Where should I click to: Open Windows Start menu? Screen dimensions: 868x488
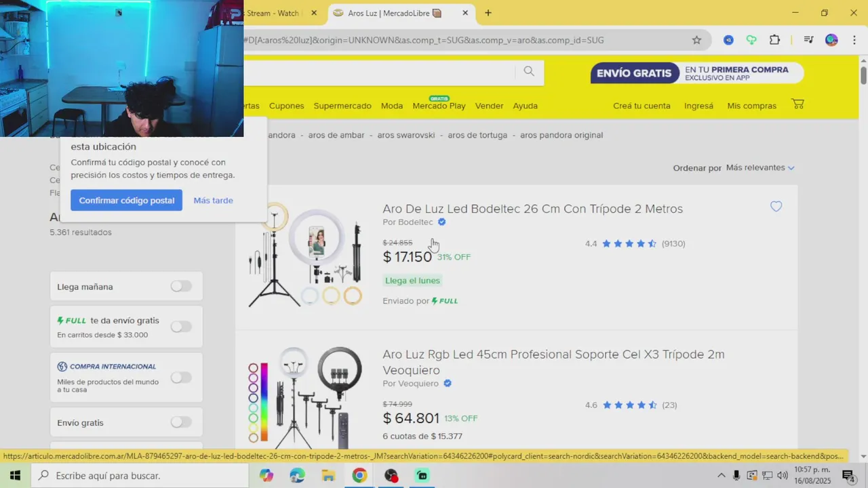coord(15,476)
